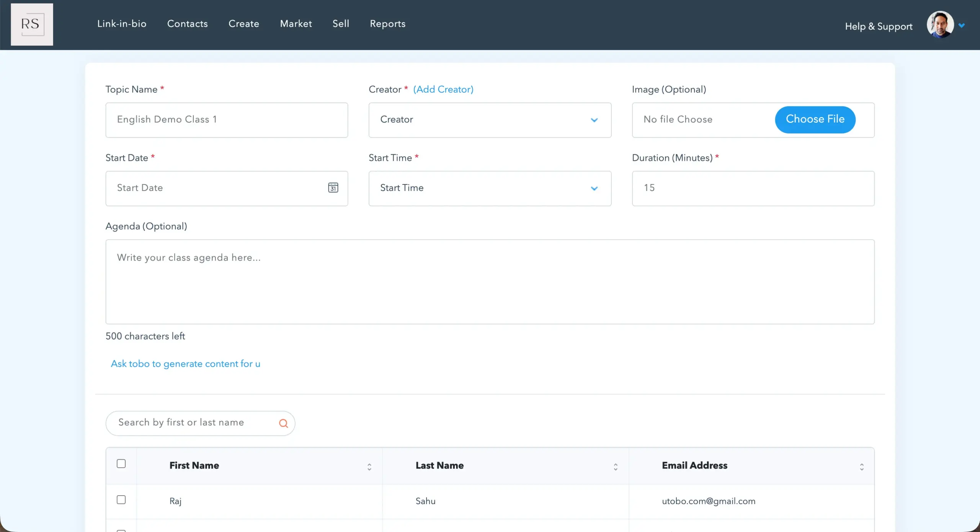
Task: Tick the select-all checkbox in table header
Action: [121, 464]
